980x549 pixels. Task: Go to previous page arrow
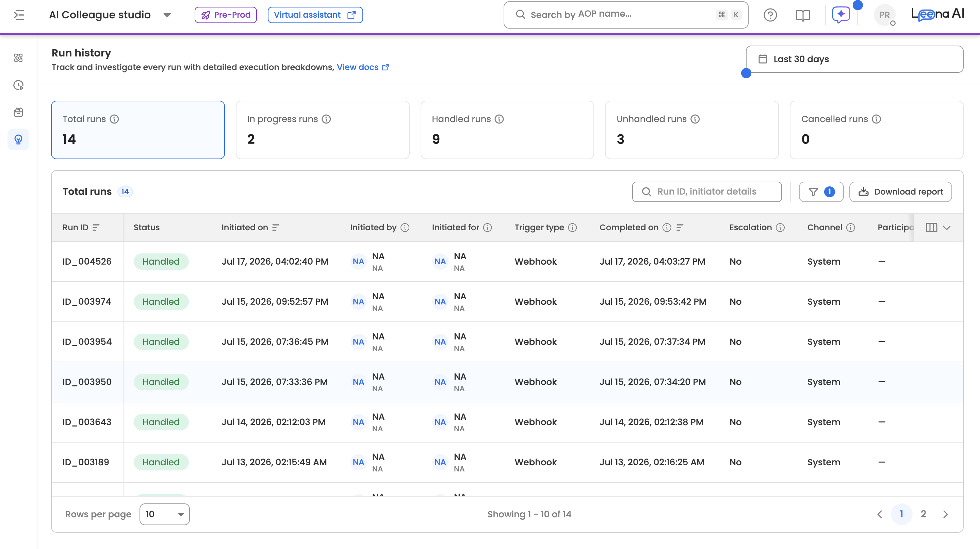880,514
